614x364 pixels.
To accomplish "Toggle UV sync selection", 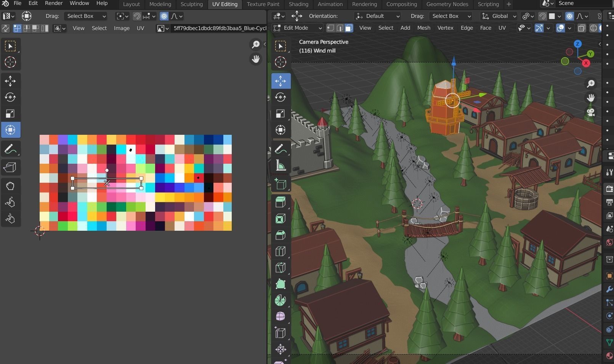I will pyautogui.click(x=5, y=28).
